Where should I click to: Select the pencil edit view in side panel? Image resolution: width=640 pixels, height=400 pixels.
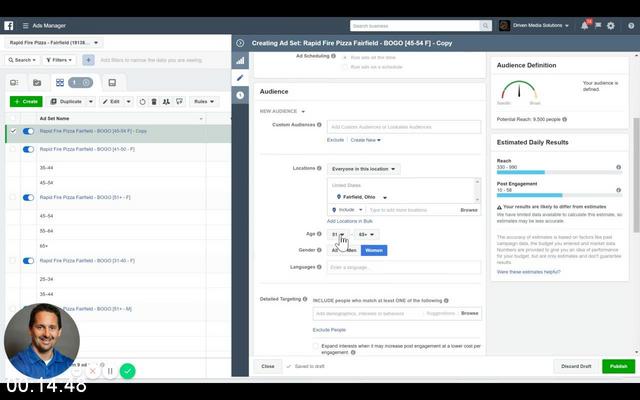coord(240,78)
